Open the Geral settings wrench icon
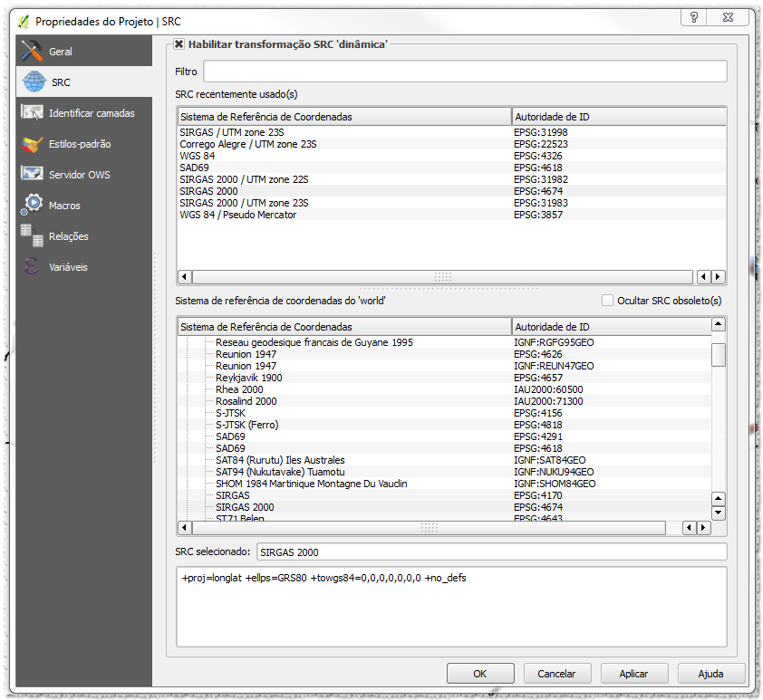 [33, 52]
